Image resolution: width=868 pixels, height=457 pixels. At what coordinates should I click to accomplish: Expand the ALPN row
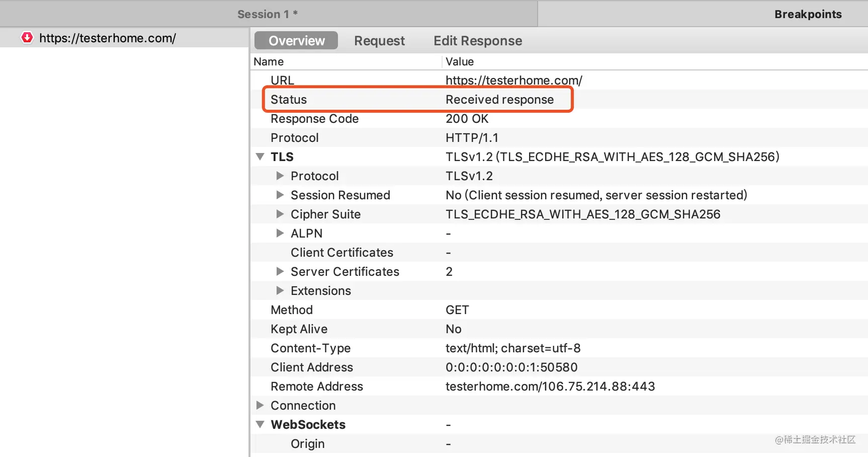point(280,234)
